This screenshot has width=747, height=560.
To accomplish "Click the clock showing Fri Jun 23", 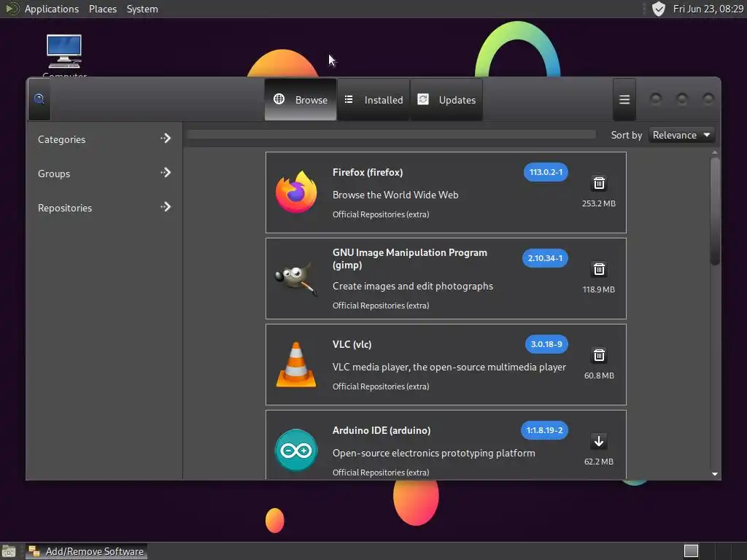I will click(708, 9).
